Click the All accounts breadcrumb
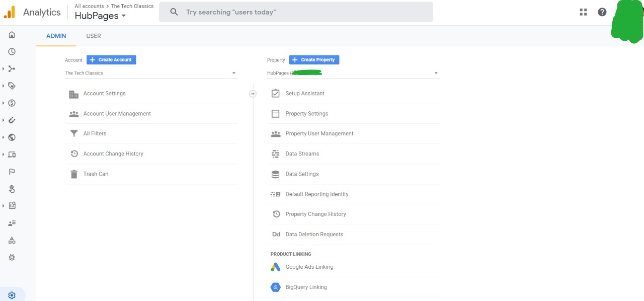Viewport: 644px width, 301px height. pos(89,6)
